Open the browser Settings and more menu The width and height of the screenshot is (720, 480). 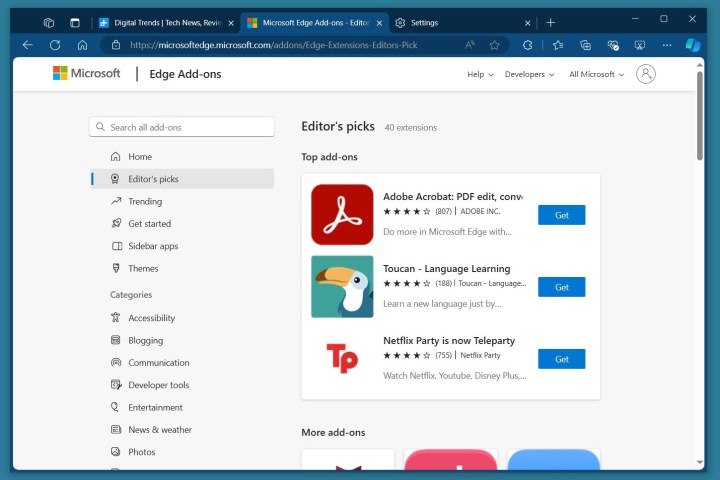(667, 45)
